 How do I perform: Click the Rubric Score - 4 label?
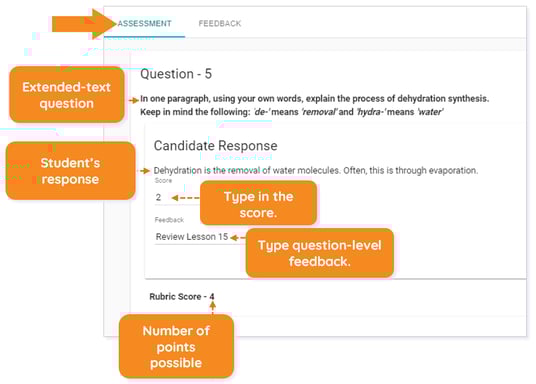[182, 296]
